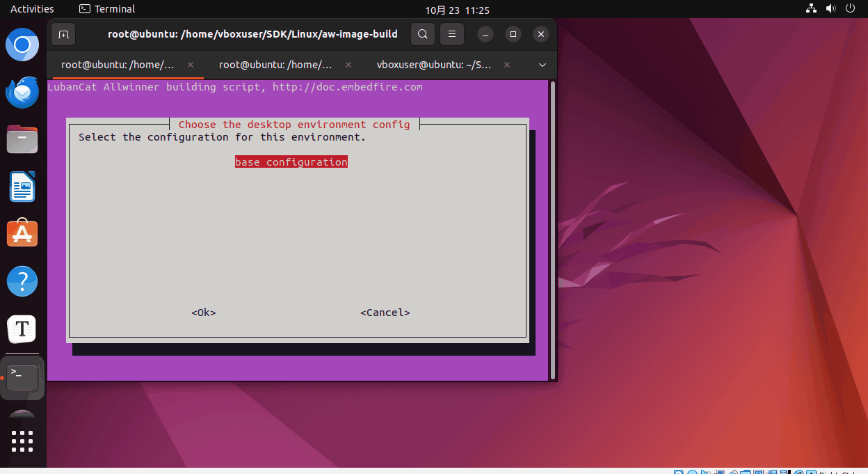Open Thunderbird mail from the dock
Image resolution: width=868 pixels, height=474 pixels.
coord(22,93)
